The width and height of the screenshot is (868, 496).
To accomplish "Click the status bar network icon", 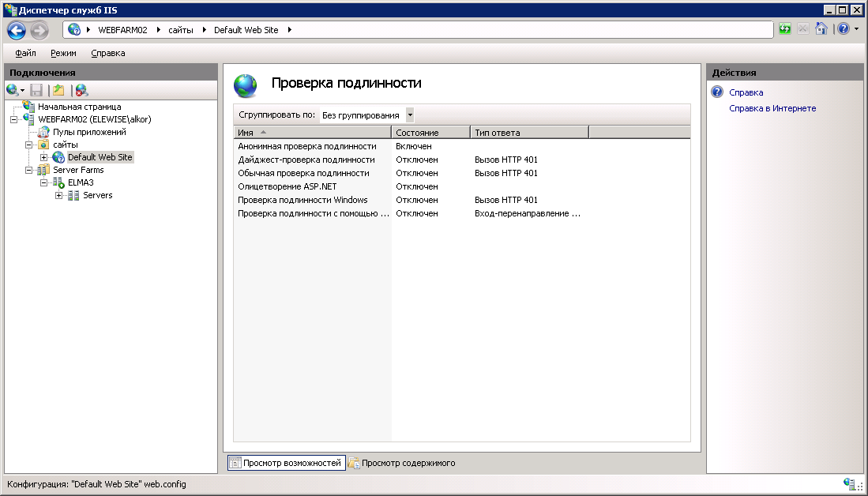I will pyautogui.click(x=851, y=483).
